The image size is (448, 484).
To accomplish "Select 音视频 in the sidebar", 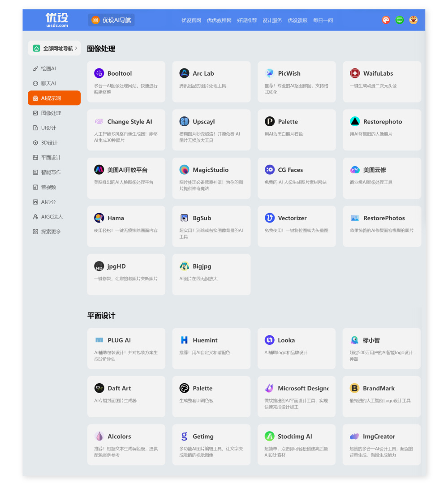I will tap(54, 187).
